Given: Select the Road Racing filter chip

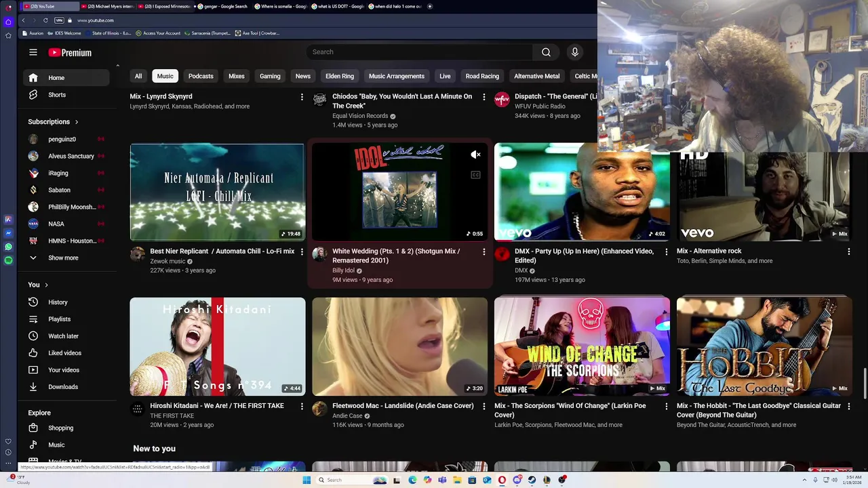Looking at the screenshot, I should (x=482, y=77).
